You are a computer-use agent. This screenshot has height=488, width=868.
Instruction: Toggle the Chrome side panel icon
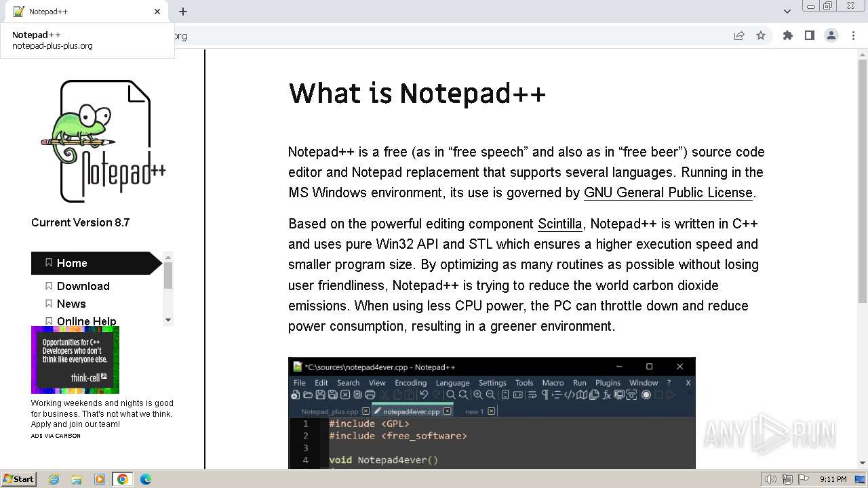point(810,36)
